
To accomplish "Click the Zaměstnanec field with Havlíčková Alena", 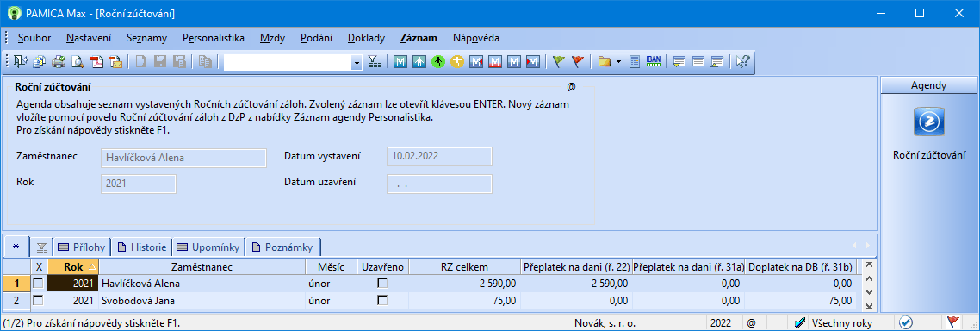I will click(183, 158).
